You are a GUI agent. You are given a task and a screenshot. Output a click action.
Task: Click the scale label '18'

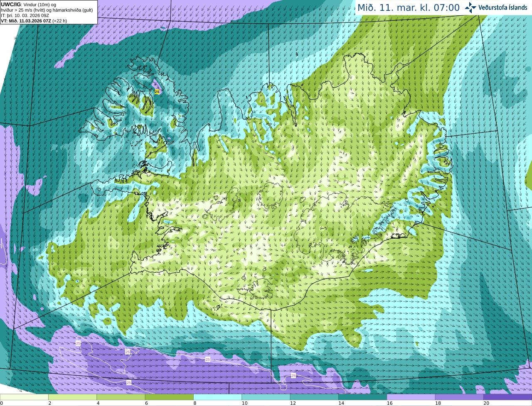[x=438, y=403]
